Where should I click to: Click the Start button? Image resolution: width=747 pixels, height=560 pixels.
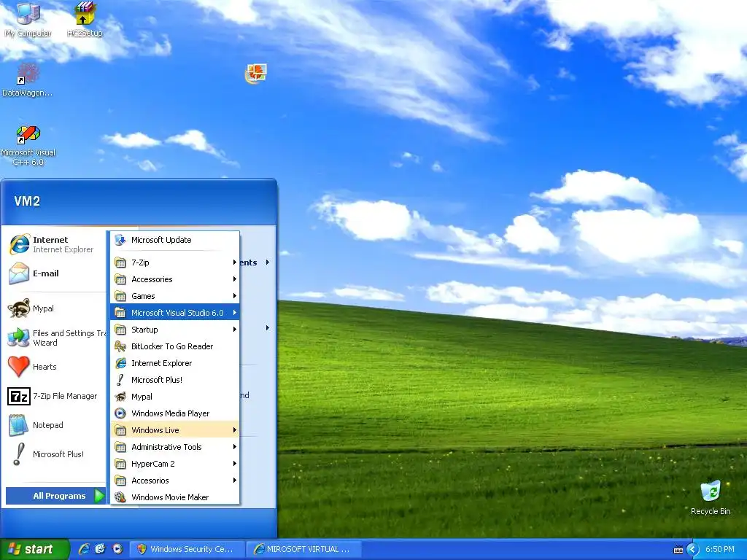point(34,549)
